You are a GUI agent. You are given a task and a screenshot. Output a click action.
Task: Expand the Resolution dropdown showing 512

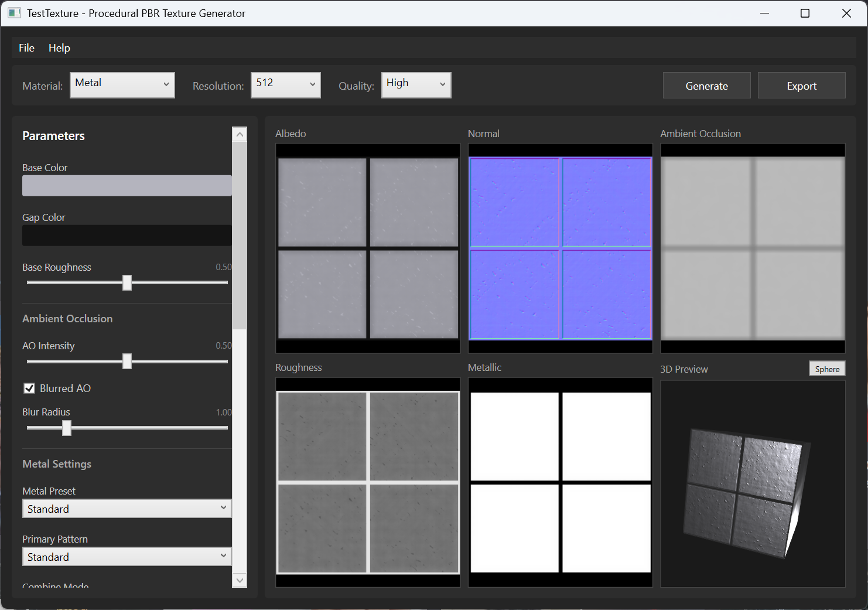[286, 85]
